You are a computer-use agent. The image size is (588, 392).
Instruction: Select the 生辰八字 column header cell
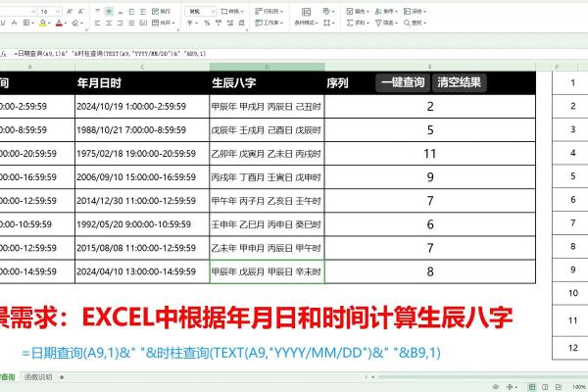[267, 82]
